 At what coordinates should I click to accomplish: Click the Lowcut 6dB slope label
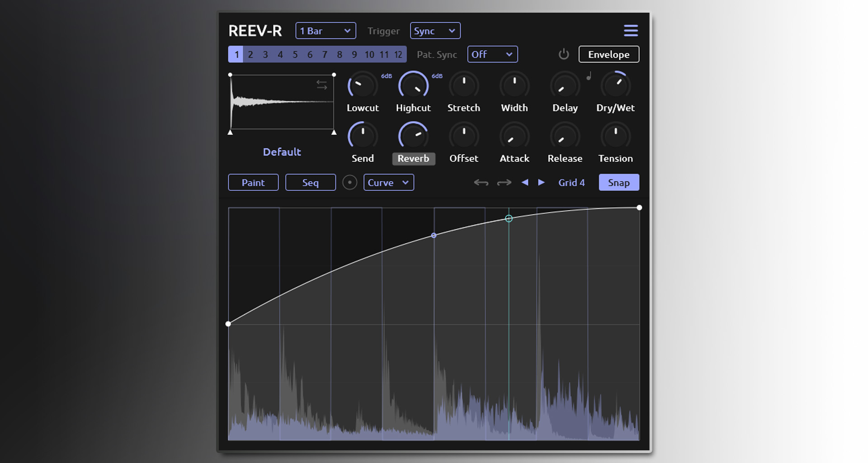click(387, 76)
